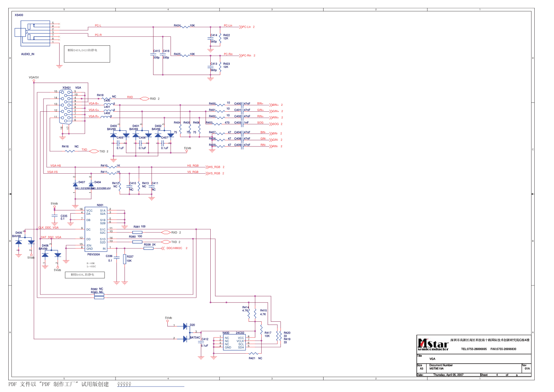The width and height of the screenshot is (554, 392).
Task: Select the VGA/5V power net label
Action: (34, 77)
